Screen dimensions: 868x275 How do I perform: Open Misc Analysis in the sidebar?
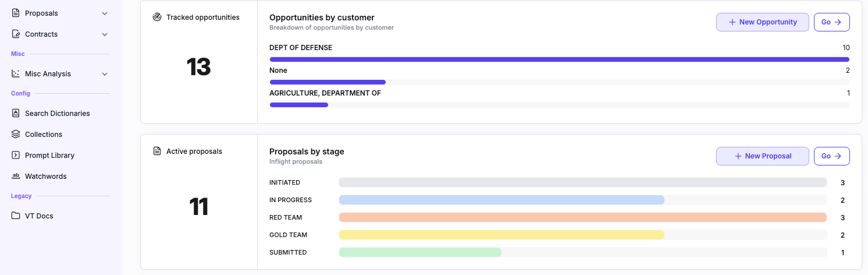click(x=60, y=73)
